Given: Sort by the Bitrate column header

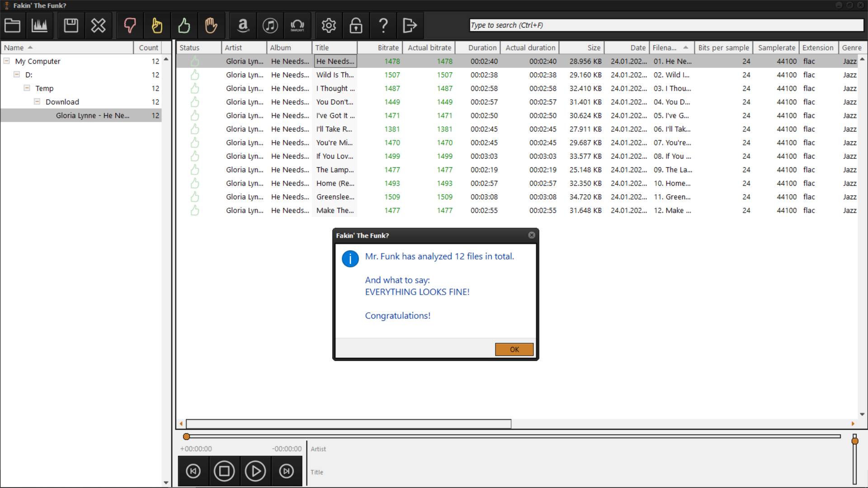Looking at the screenshot, I should click(x=388, y=47).
